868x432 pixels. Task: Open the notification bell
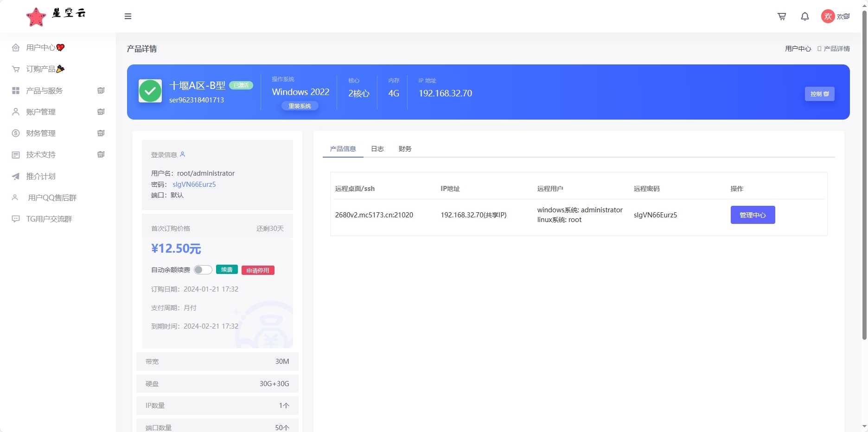pyautogui.click(x=805, y=16)
